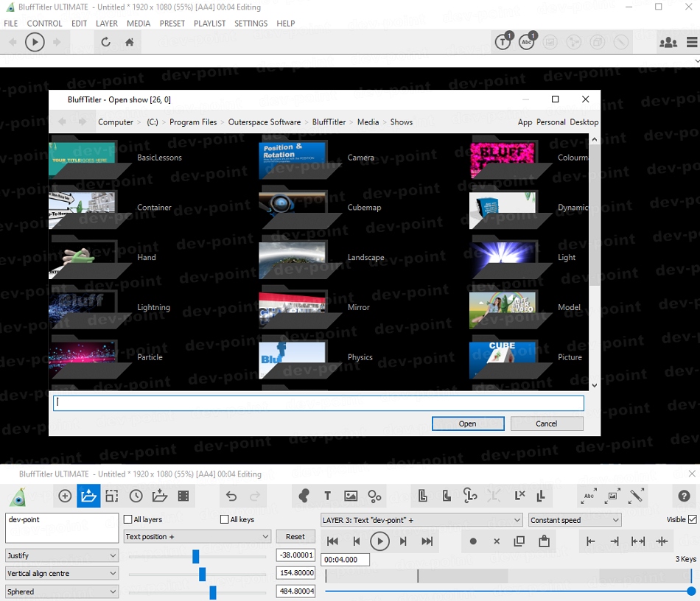Viewport: 700px width, 601px height.
Task: Click the highlighted open show folder icon
Action: coord(88,496)
